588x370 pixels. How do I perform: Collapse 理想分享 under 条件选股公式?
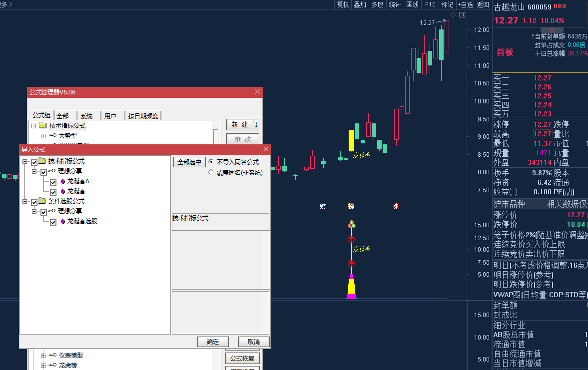[x=34, y=211]
